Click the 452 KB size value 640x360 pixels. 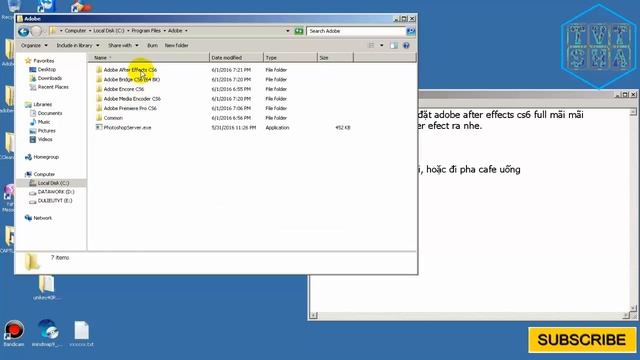click(343, 127)
